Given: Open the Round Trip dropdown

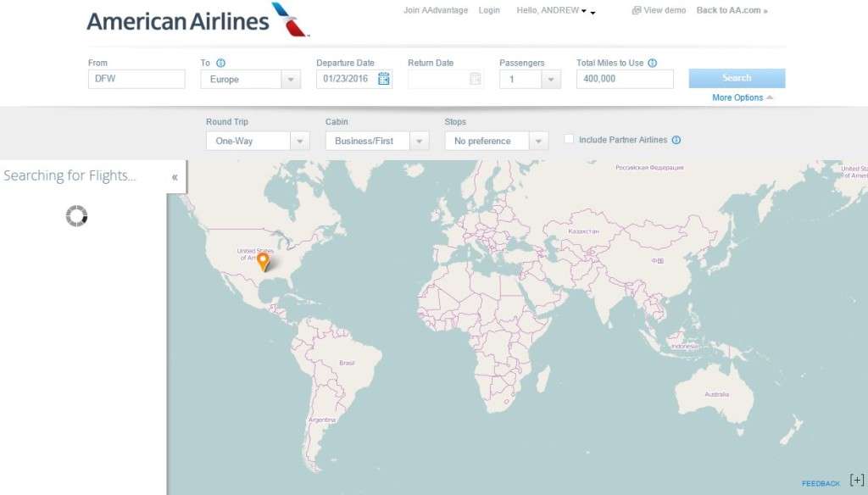Looking at the screenshot, I should 298,140.
